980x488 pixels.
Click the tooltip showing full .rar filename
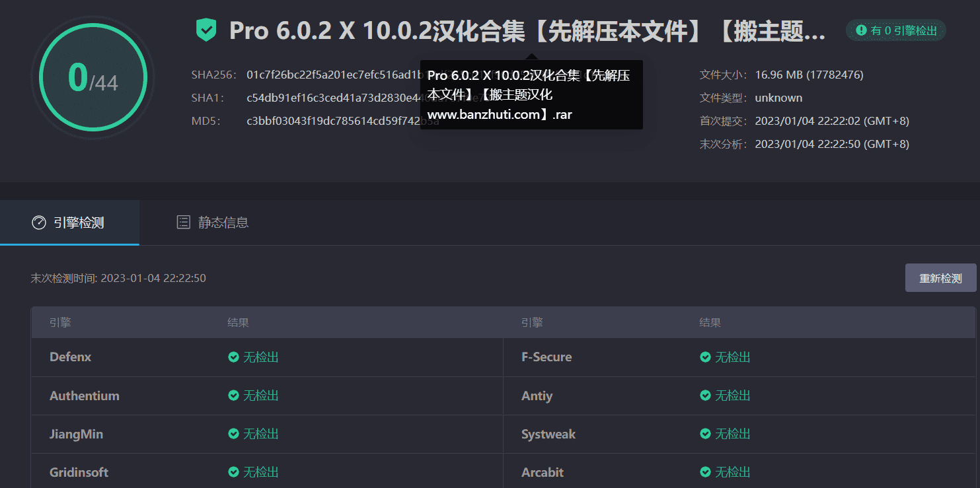pos(531,95)
